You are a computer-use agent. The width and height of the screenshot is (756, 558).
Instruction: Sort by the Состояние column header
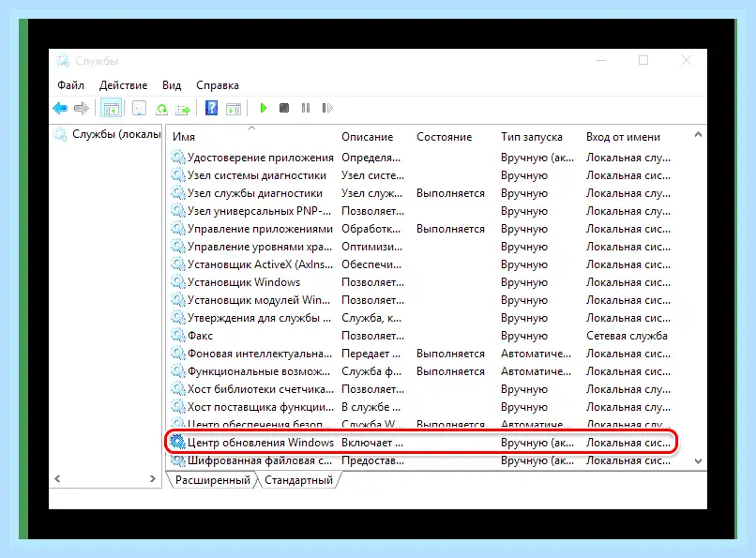pyautogui.click(x=444, y=137)
